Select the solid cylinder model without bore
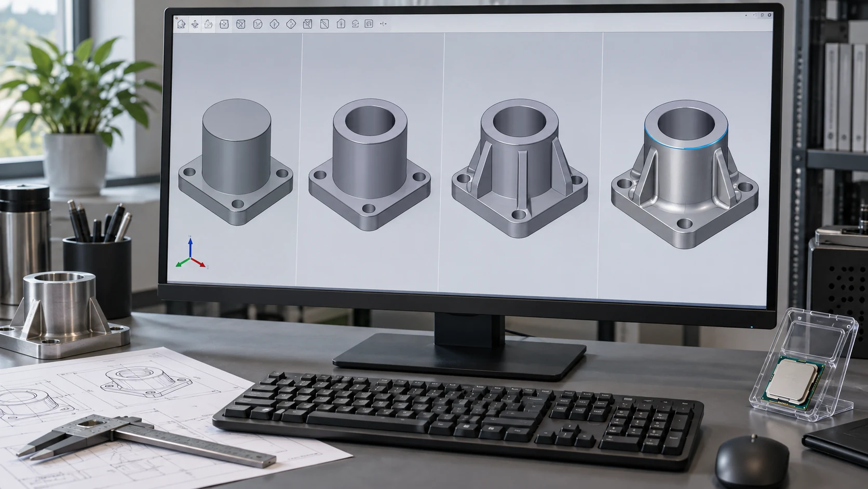Viewport: 868px width, 489px height. point(236,162)
